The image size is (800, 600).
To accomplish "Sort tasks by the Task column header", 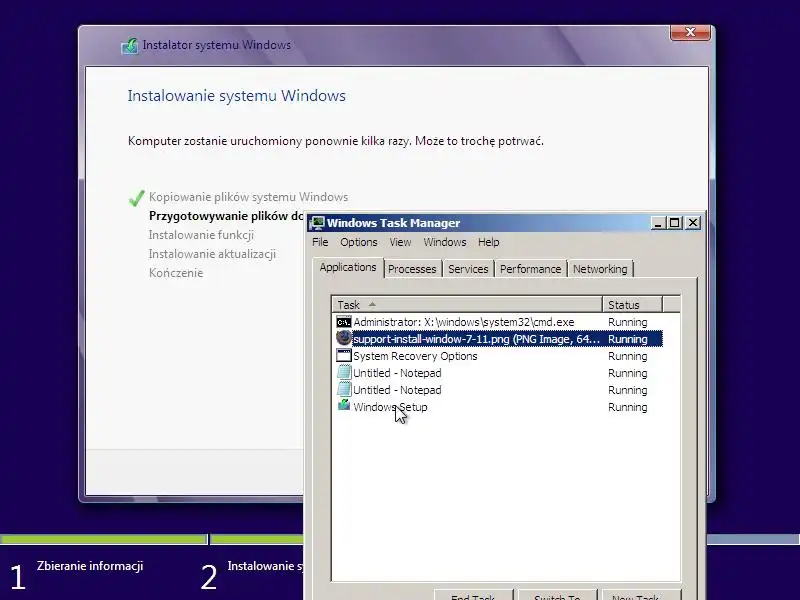I will pos(467,305).
